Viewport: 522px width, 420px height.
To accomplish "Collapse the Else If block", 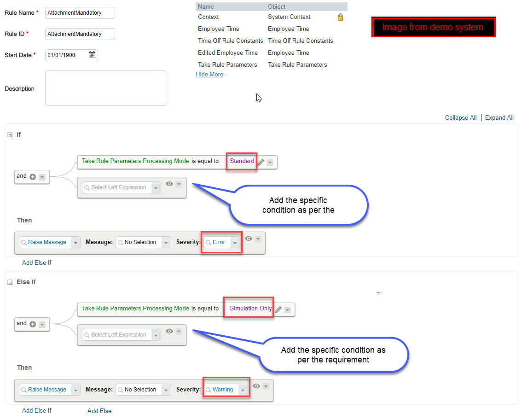I will [10, 282].
